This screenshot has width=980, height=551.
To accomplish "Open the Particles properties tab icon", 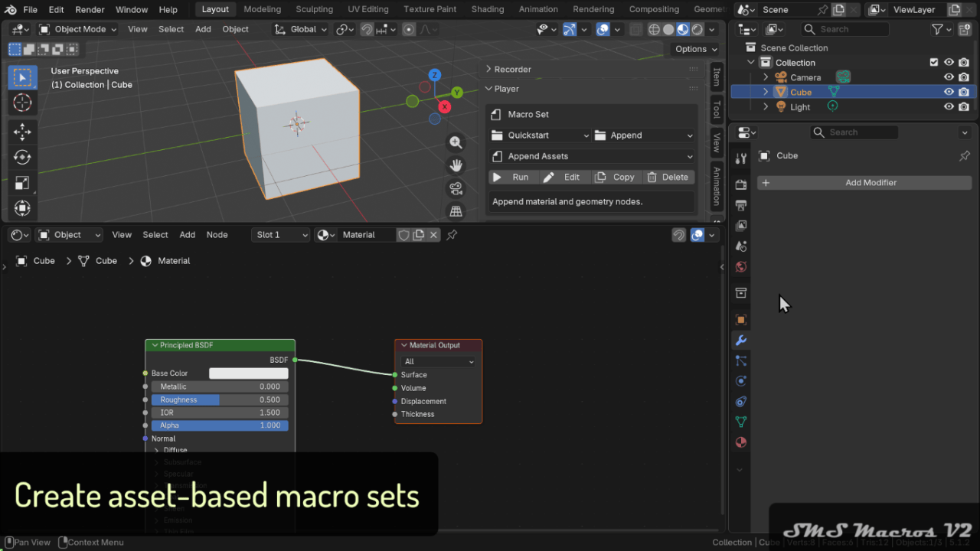I will click(741, 360).
